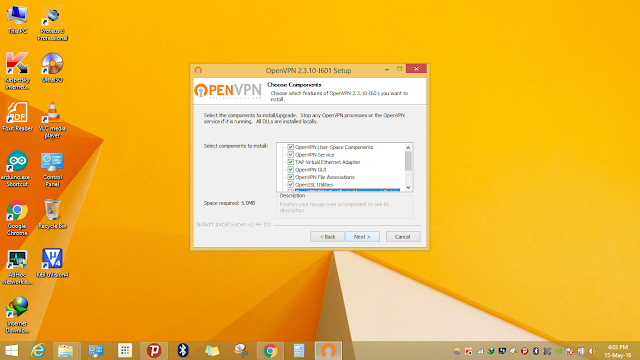The height and width of the screenshot is (360, 640).
Task: Click the components list scroll-up arrow
Action: click(408, 147)
